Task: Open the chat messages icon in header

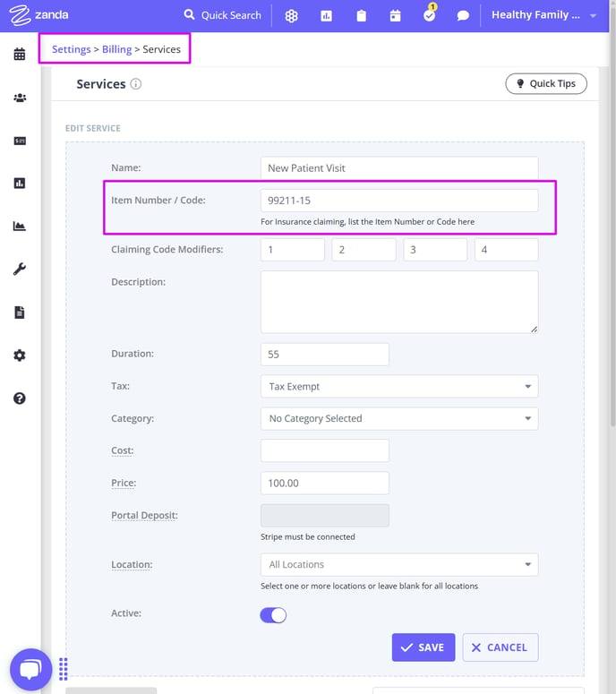Action: 463,16
